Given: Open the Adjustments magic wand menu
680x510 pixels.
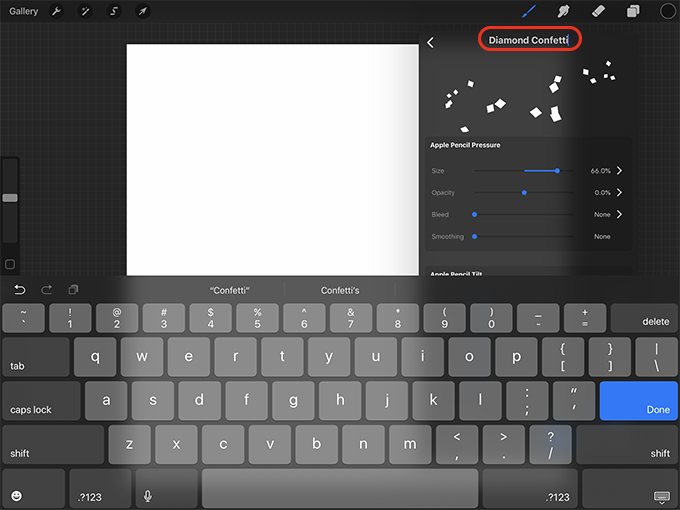Looking at the screenshot, I should (85, 11).
